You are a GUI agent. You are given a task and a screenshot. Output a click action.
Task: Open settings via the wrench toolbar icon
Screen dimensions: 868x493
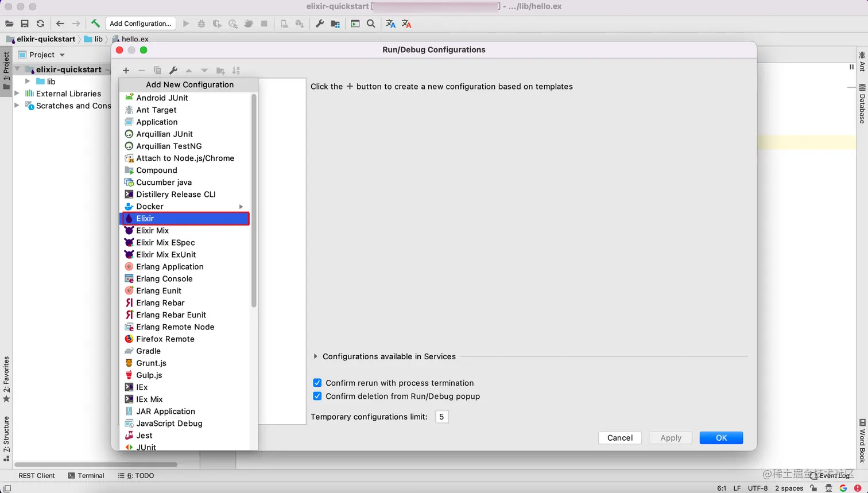pyautogui.click(x=320, y=24)
